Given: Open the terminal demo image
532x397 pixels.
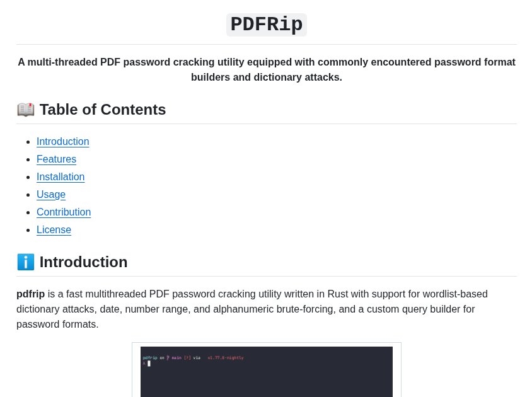Looking at the screenshot, I should pos(267,372).
